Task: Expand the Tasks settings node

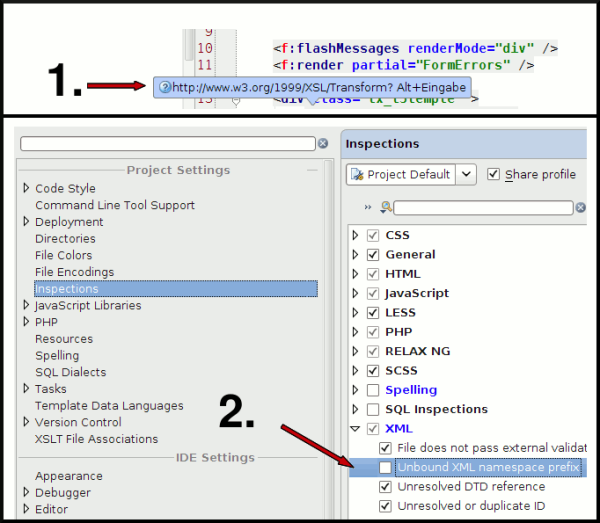Action: [x=26, y=388]
